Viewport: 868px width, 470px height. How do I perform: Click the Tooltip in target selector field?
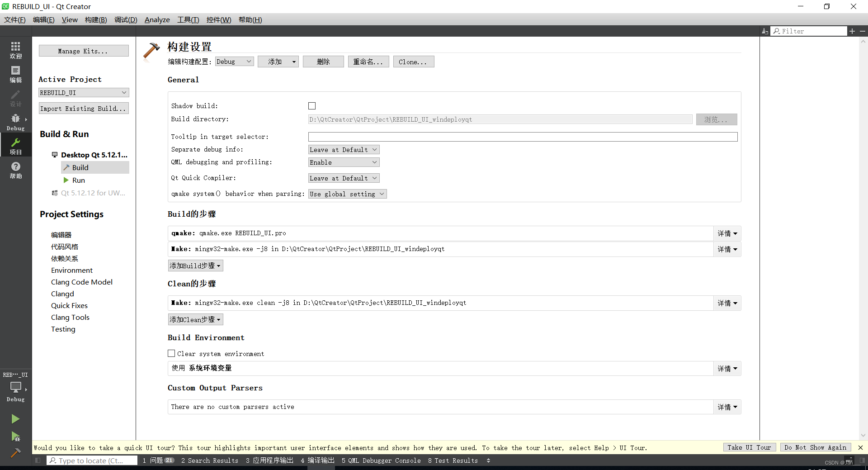pyautogui.click(x=523, y=137)
